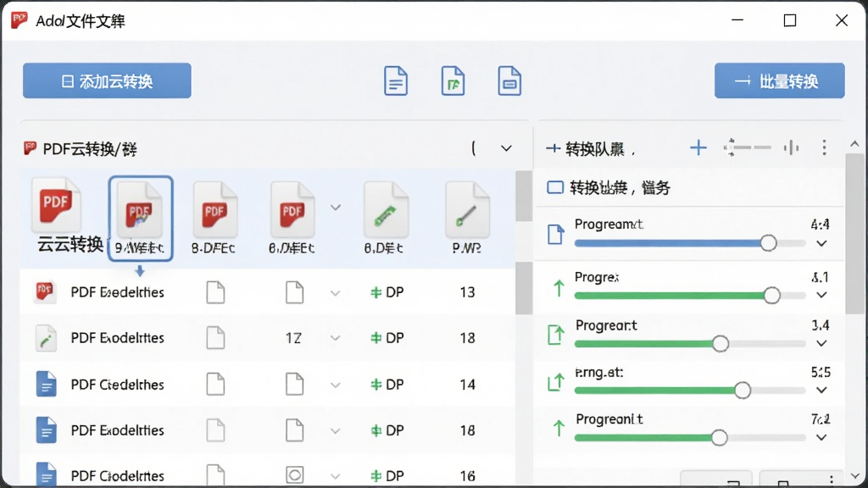Select the highlighted PDF file thumbnail
This screenshot has width=868, height=488.
(x=141, y=218)
